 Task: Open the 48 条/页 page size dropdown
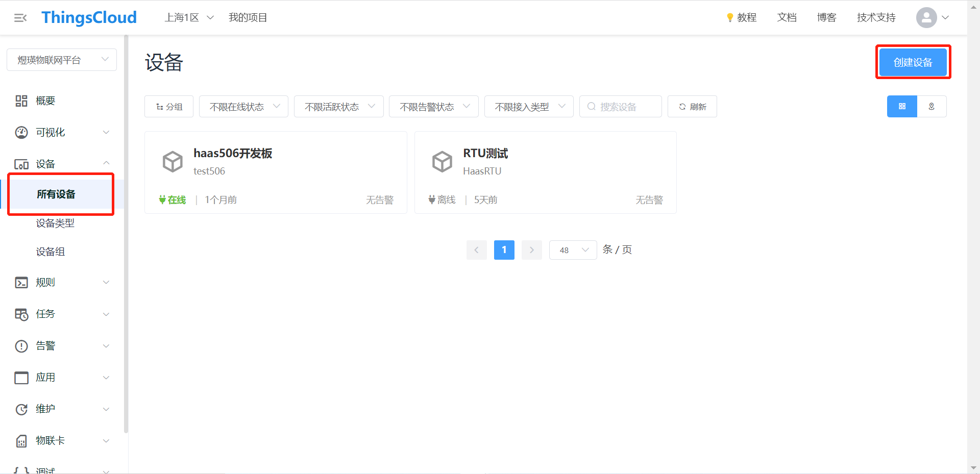click(x=573, y=250)
